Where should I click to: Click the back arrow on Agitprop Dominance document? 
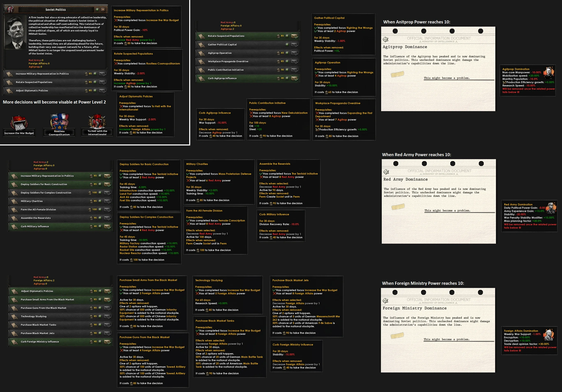tap(386, 39)
